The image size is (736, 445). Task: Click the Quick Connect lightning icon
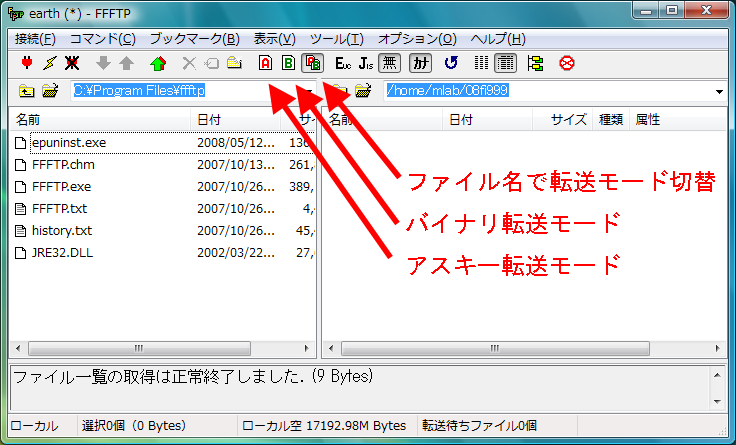49,63
